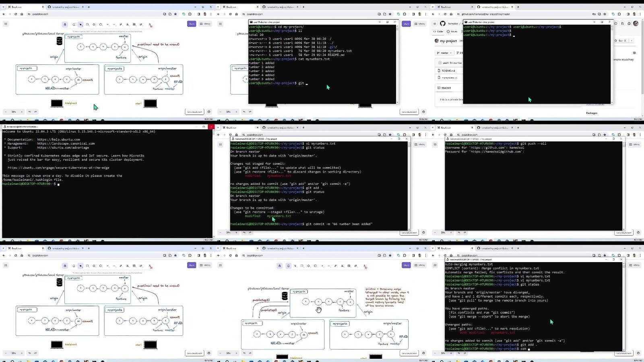This screenshot has width=644, height=362.
Task: Expand the dropdown next to the Star button
Action: (632, 41)
